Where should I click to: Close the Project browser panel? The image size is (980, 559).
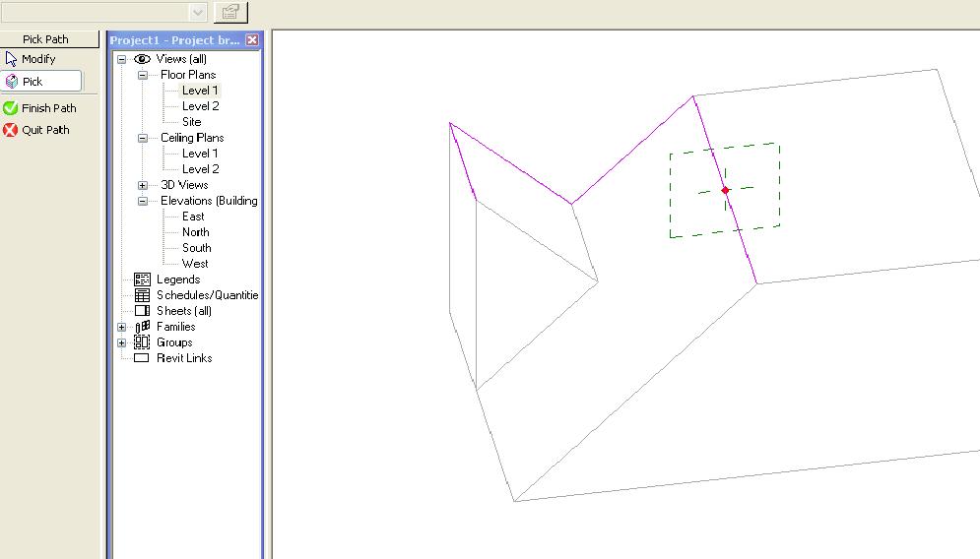point(252,40)
